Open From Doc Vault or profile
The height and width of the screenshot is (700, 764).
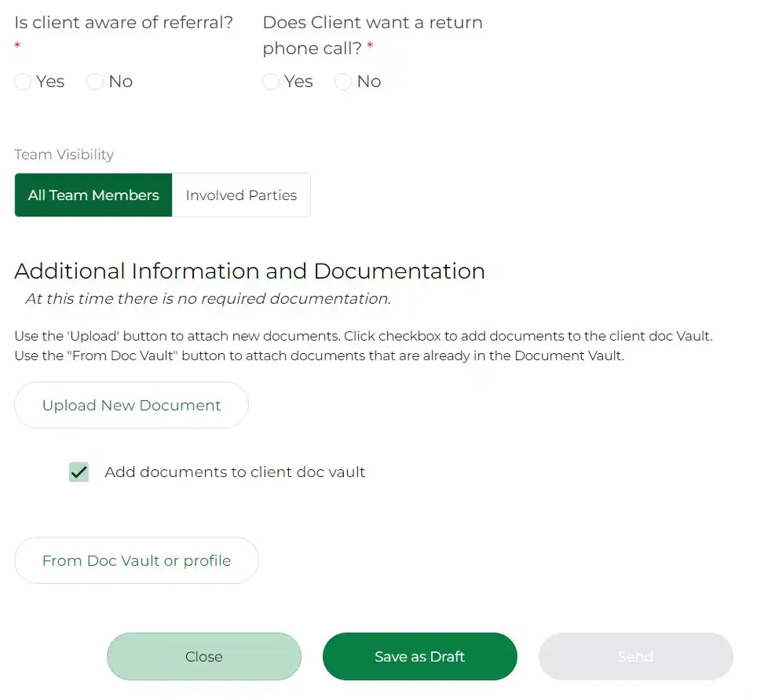coord(137,561)
